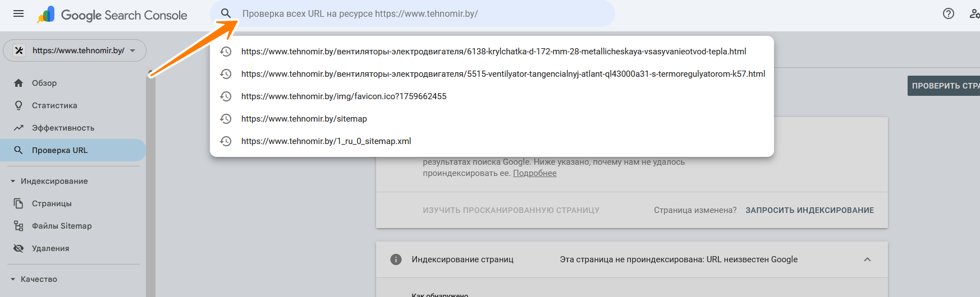The height and width of the screenshot is (297, 980).
Task: Select the sitemap.xml URL suggestion
Action: pyautogui.click(x=326, y=141)
